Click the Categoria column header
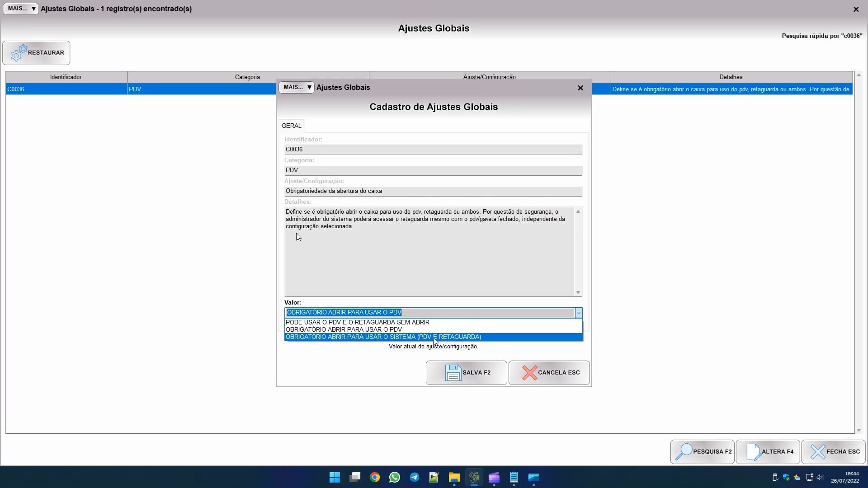 tap(247, 77)
